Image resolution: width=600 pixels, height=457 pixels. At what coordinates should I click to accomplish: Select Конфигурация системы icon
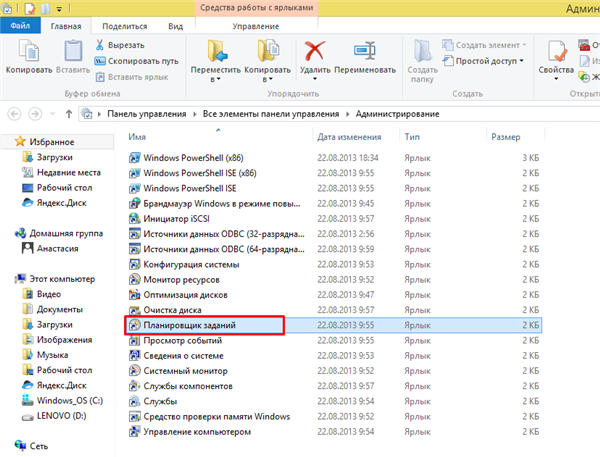coord(134,264)
